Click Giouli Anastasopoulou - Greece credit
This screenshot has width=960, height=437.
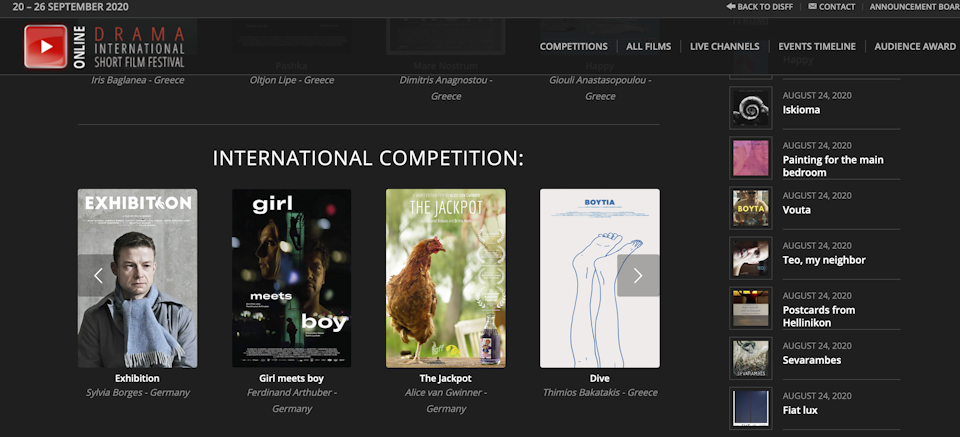[600, 88]
